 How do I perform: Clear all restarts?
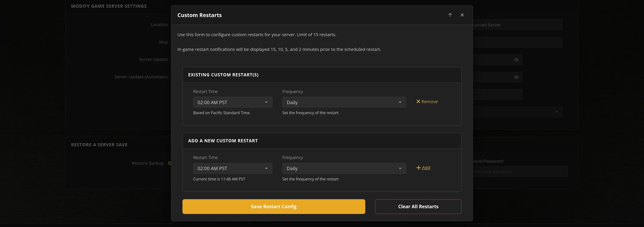(x=418, y=206)
